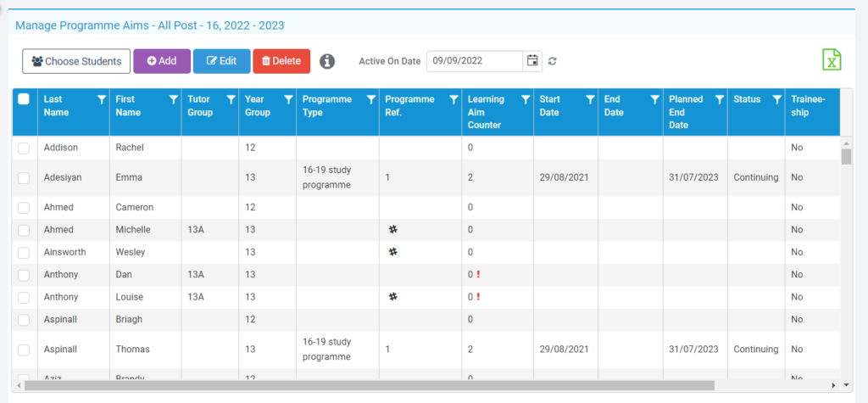Click the programme ref icon for Wesley Ainsworth
Image resolution: width=868 pixels, height=403 pixels.
[x=393, y=251]
